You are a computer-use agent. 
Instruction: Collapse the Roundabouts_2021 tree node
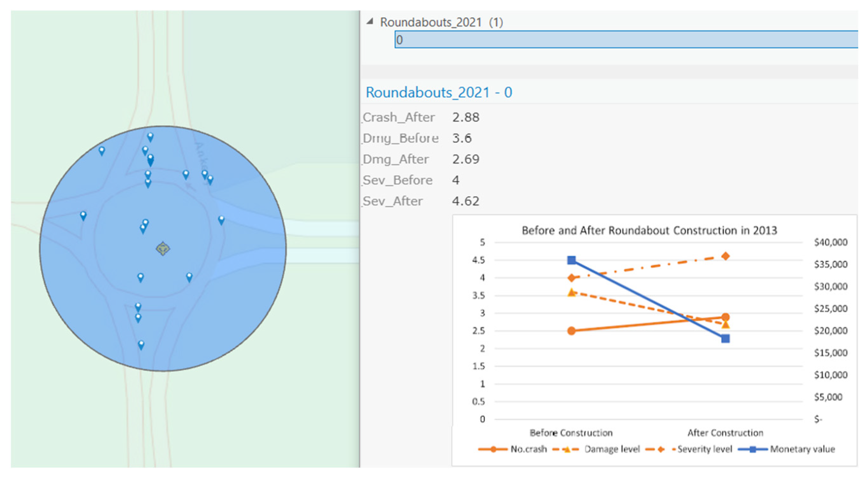370,22
